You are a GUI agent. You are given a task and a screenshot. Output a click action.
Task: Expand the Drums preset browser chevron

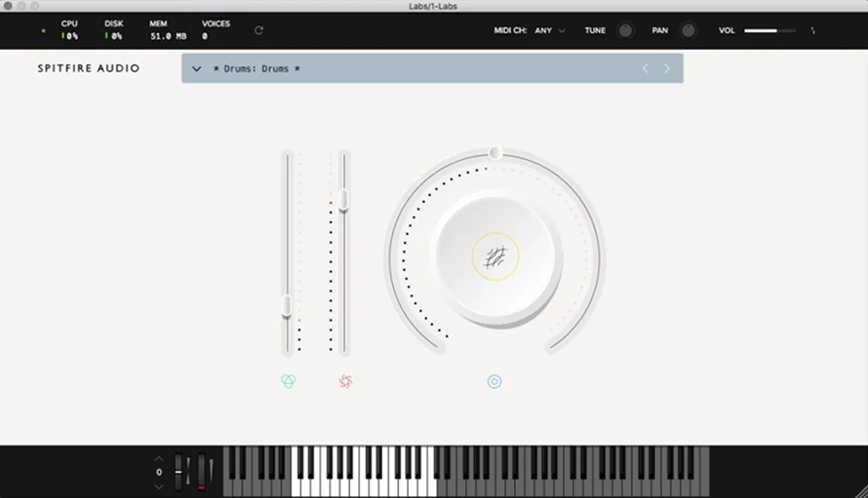(x=196, y=68)
